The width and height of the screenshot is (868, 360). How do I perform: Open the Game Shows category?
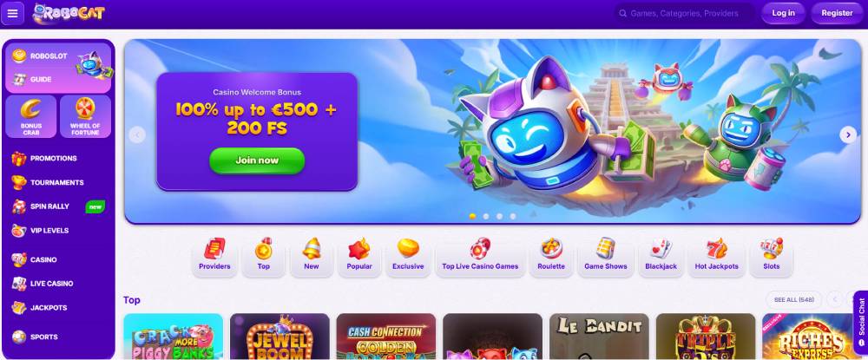click(606, 256)
